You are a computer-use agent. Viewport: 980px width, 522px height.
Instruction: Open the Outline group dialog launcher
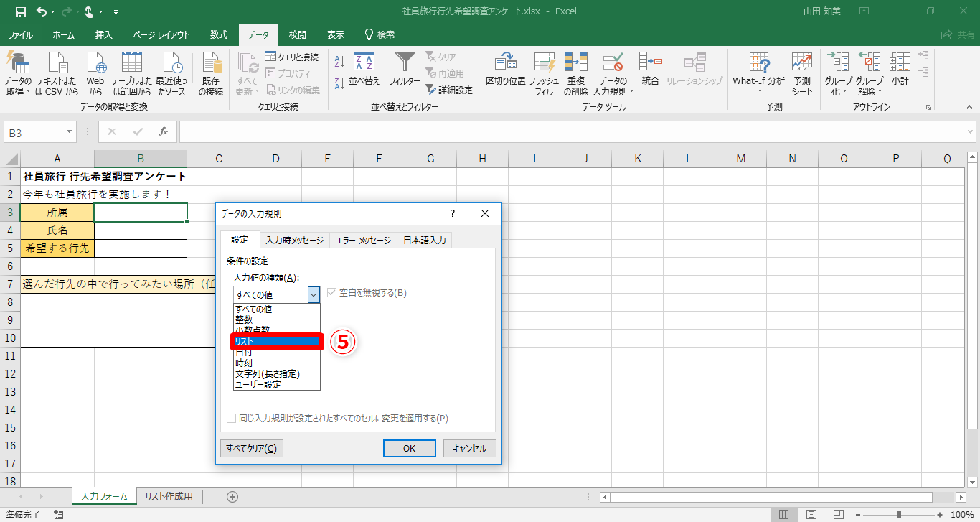click(928, 107)
